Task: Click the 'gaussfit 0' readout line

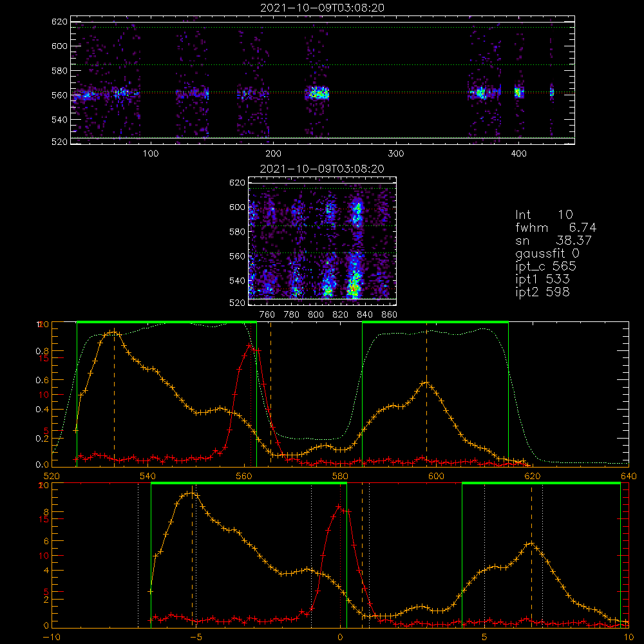Action: tap(547, 253)
